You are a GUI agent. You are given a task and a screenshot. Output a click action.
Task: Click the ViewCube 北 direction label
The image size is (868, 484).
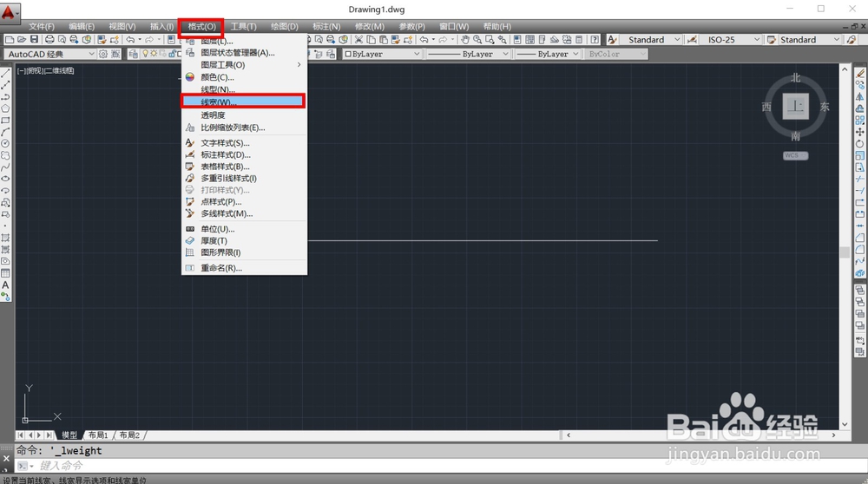coord(795,78)
